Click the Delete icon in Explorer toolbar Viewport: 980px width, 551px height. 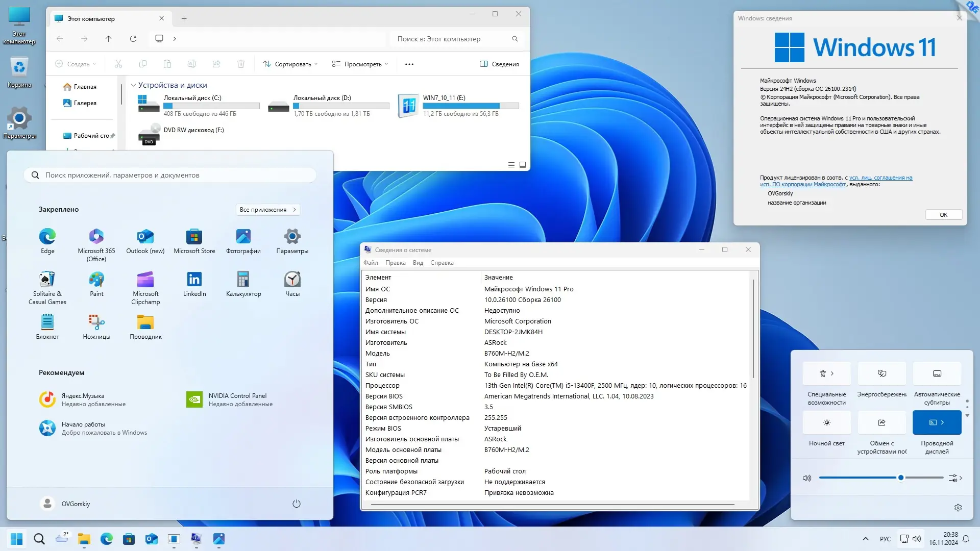[x=241, y=64]
